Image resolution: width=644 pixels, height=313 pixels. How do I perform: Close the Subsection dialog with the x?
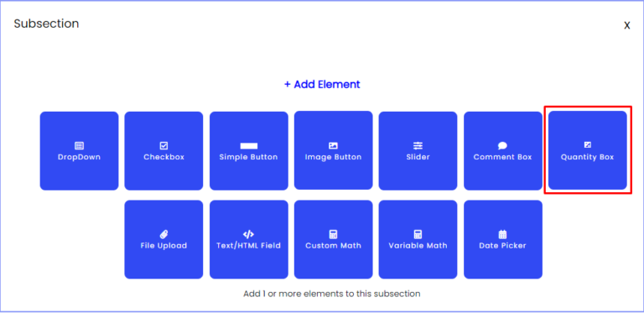pyautogui.click(x=627, y=25)
